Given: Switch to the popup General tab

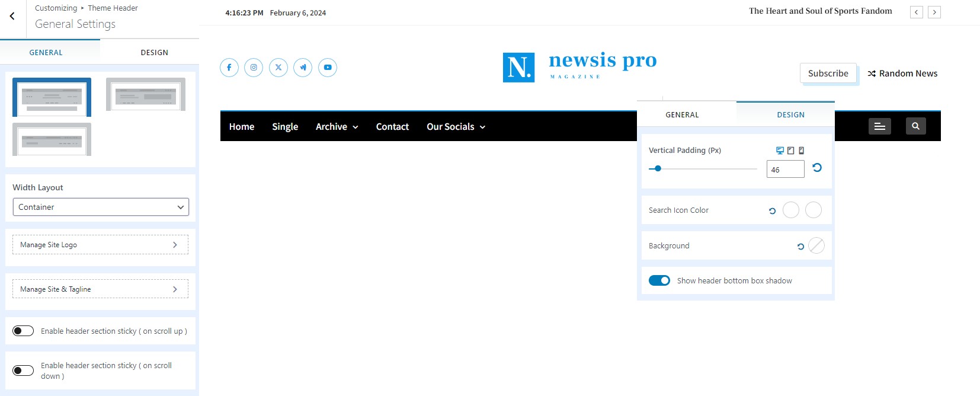Looking at the screenshot, I should coord(682,115).
